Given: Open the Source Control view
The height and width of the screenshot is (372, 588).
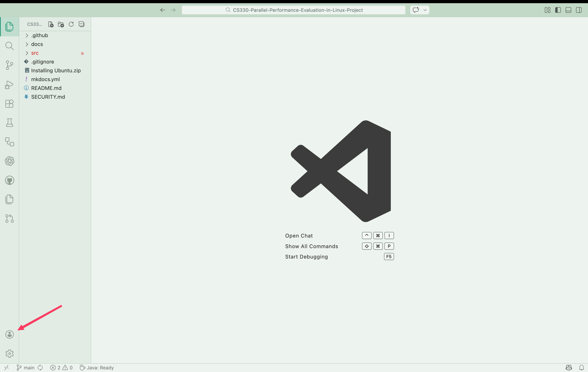Looking at the screenshot, I should coord(9,65).
